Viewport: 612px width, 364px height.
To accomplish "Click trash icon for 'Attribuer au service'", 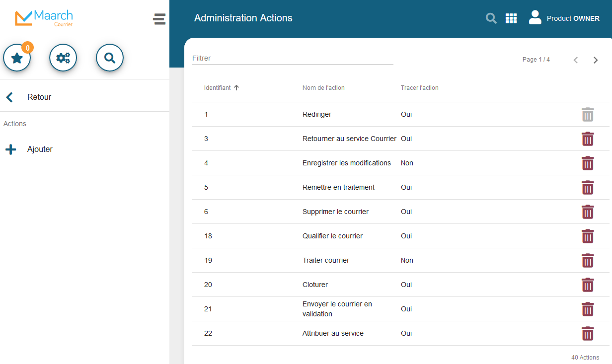I will coord(588,334).
